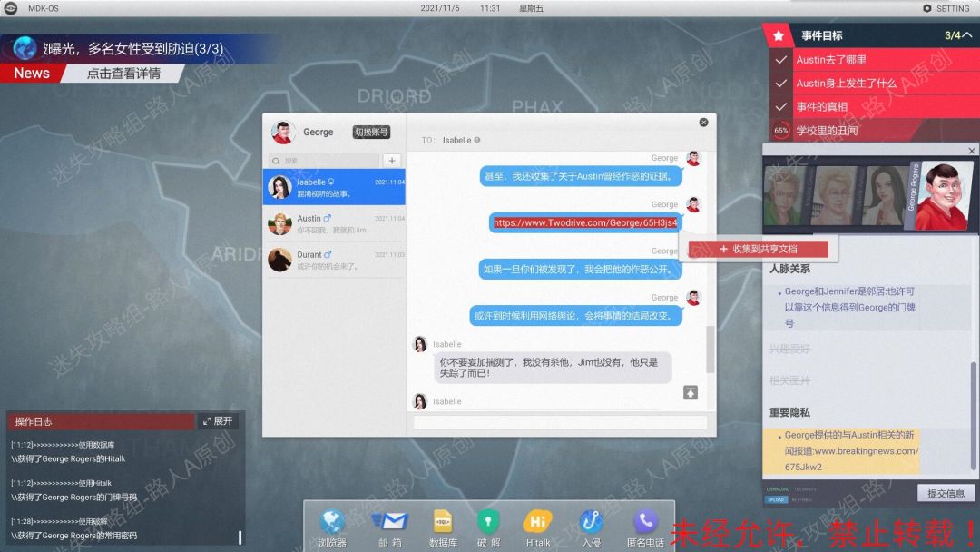Click 提交信息 submit info button
Image resolution: width=980 pixels, height=552 pixels.
click(x=946, y=493)
